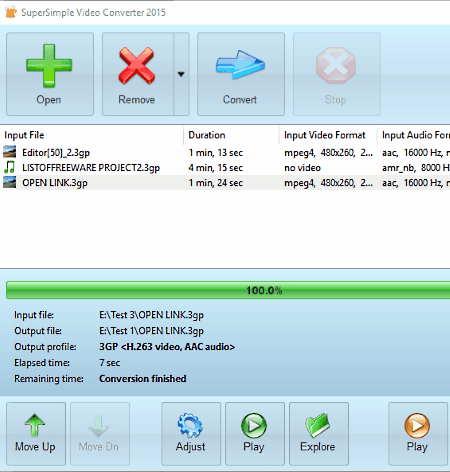The image size is (450, 472).
Task: Click the red X Remove button
Action: pyautogui.click(x=137, y=74)
